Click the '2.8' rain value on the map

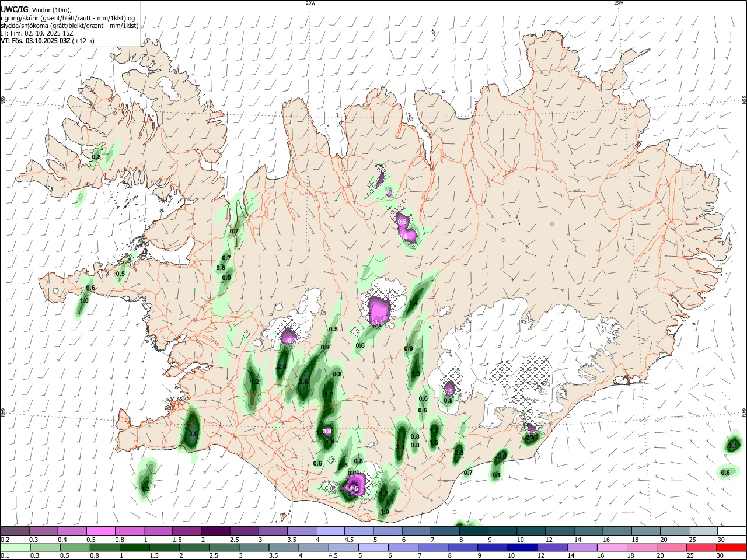281,366
